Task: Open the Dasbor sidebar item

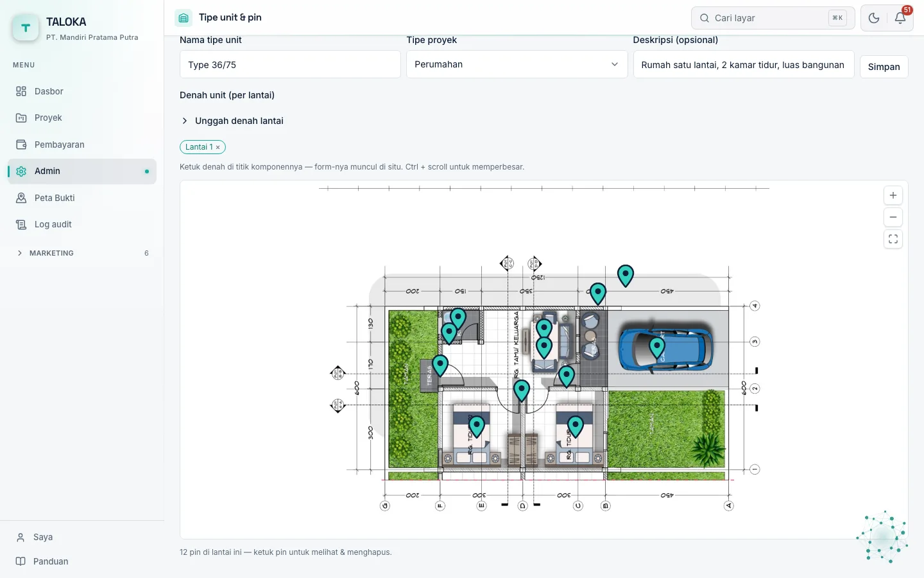Action: click(x=82, y=91)
